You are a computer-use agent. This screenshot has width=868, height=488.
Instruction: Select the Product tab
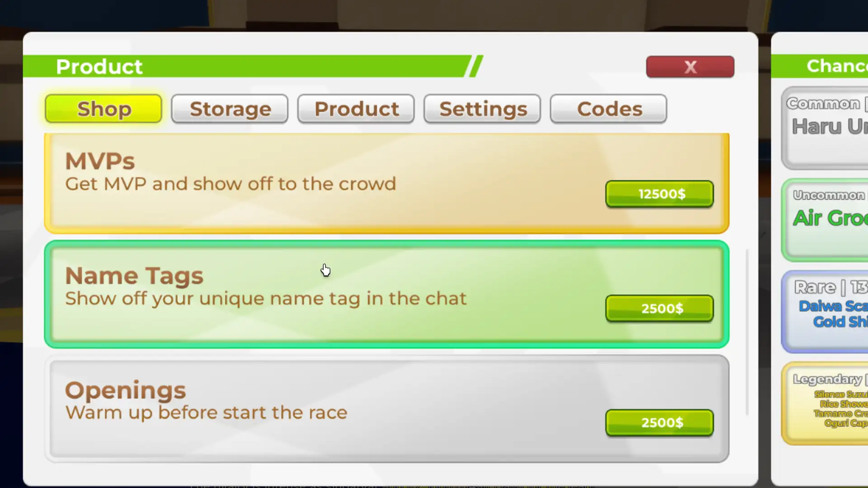tap(356, 109)
